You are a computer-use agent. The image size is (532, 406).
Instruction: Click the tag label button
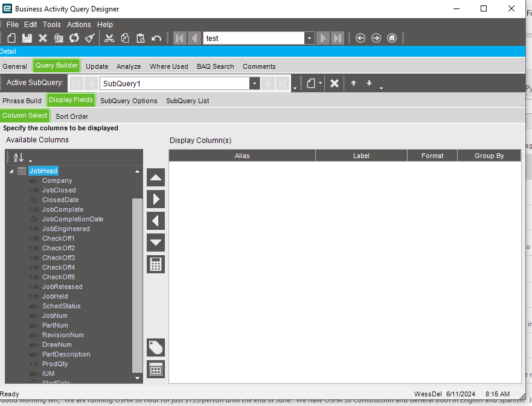click(156, 347)
